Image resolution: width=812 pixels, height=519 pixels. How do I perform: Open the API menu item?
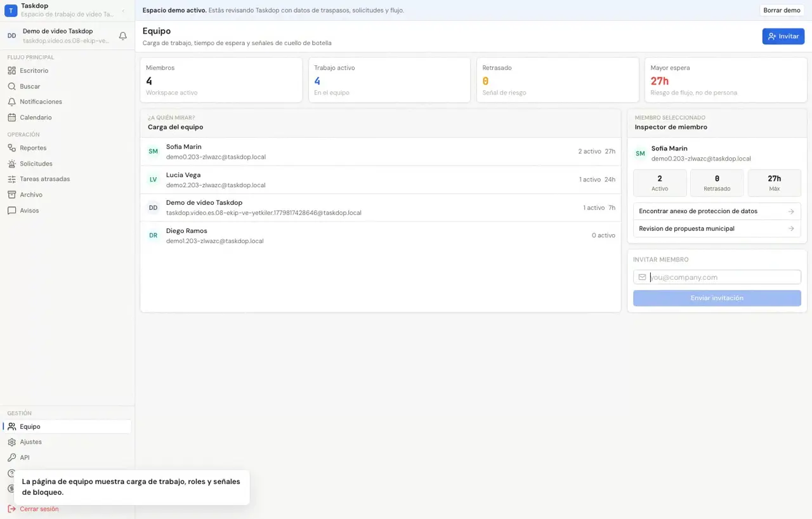[67, 457]
